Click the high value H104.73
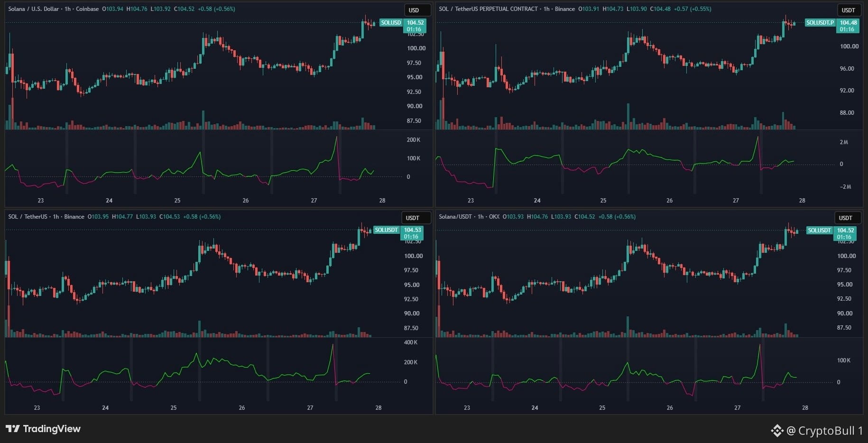868x443 pixels. click(613, 9)
